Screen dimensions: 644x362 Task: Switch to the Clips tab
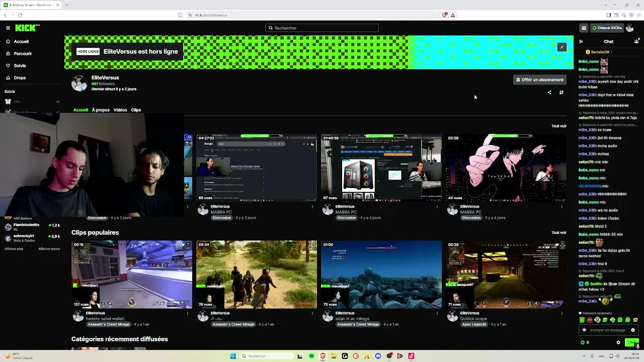(136, 110)
